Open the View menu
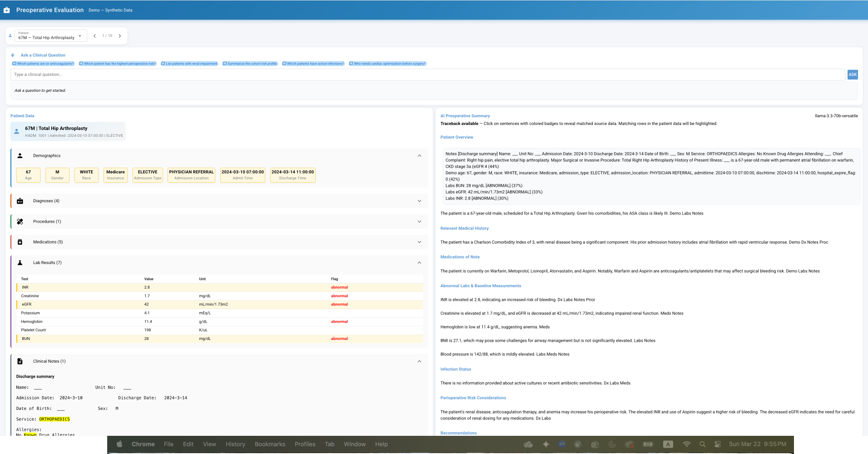The width and height of the screenshot is (868, 454). 209,444
